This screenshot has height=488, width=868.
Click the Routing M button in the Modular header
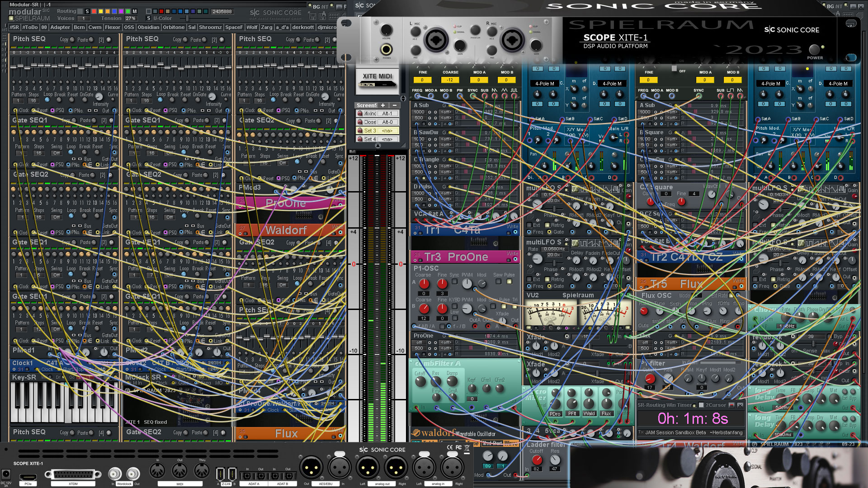[135, 11]
